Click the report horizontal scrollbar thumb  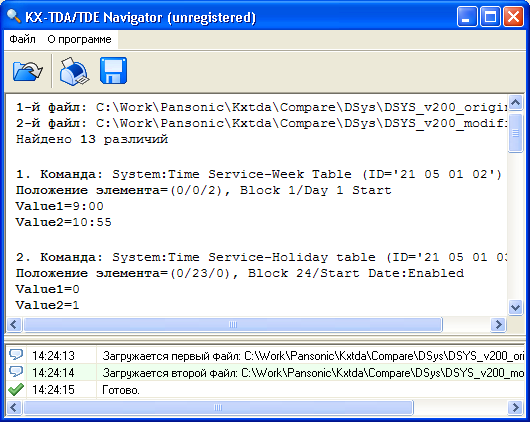pos(233,325)
